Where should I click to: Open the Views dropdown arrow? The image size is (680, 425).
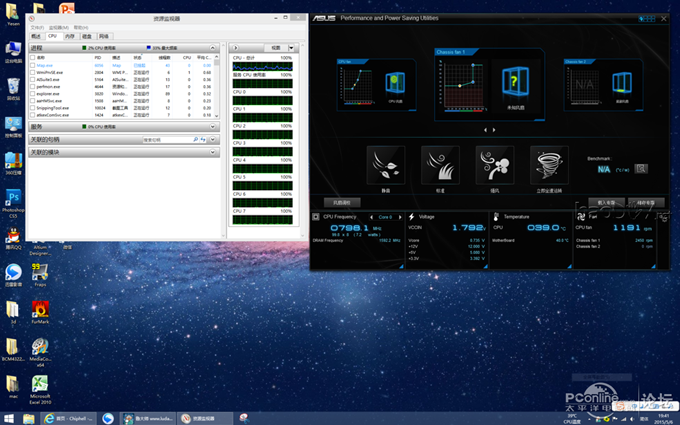(x=291, y=47)
